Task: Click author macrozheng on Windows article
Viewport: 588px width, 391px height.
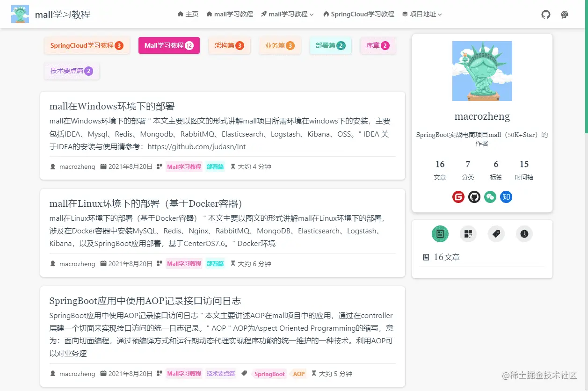Action: [x=77, y=167]
